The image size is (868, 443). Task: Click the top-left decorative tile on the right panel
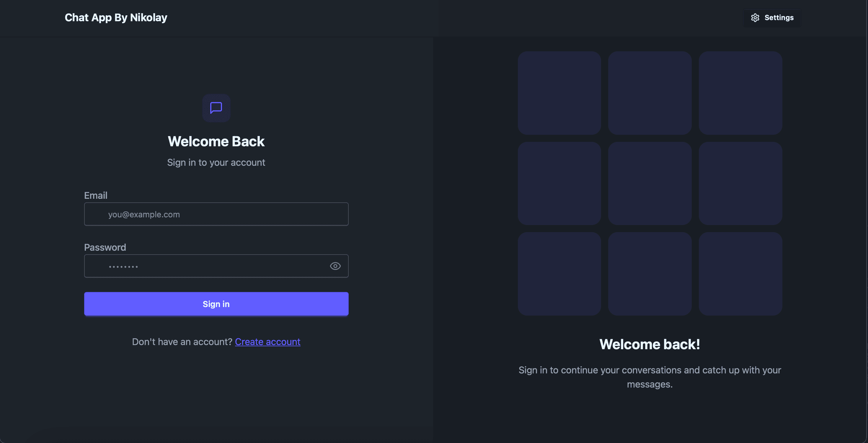(559, 93)
